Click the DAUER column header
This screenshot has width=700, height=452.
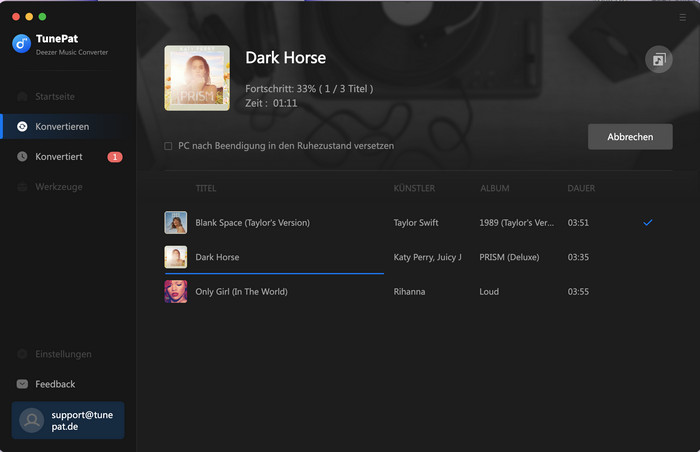click(x=581, y=188)
